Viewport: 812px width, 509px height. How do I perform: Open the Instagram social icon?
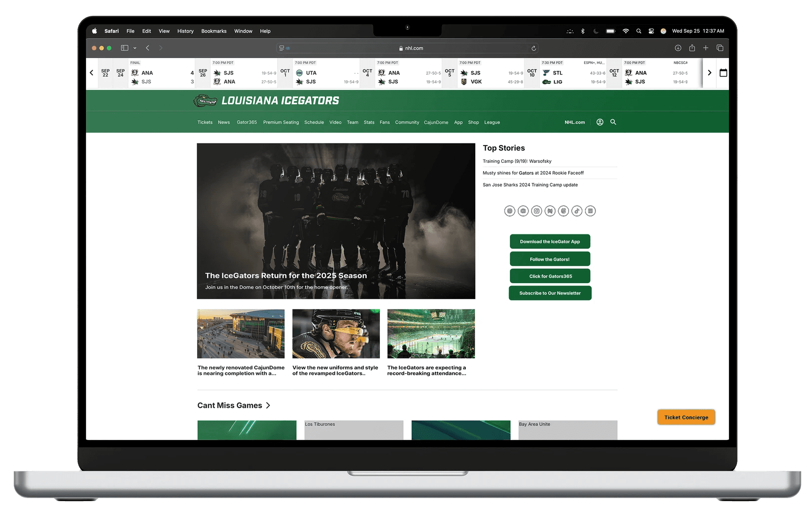(536, 211)
